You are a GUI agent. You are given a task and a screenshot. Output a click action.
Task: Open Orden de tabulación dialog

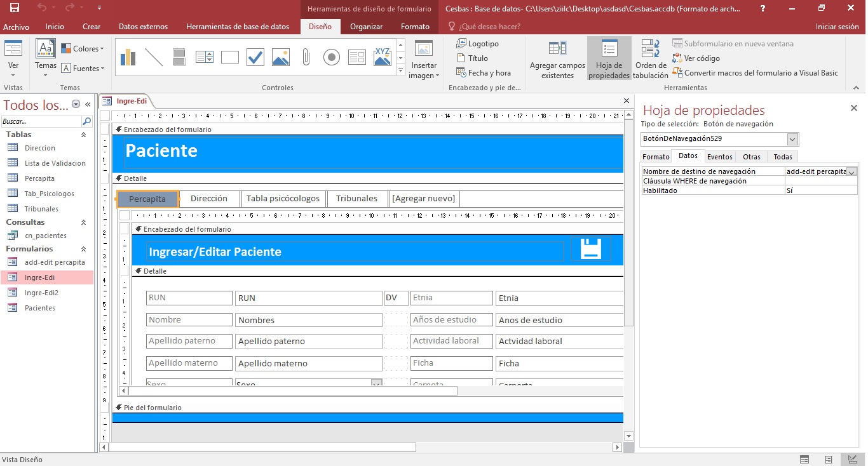(651, 59)
